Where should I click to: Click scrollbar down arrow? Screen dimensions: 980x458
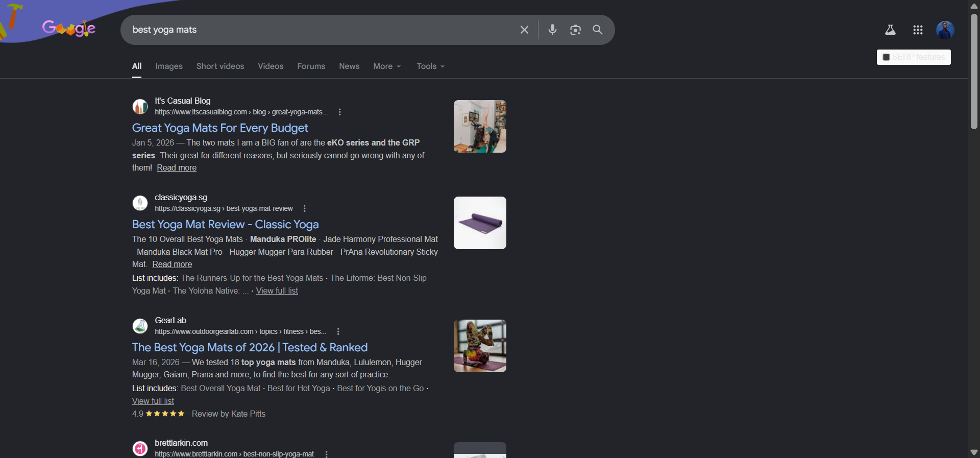(974, 452)
